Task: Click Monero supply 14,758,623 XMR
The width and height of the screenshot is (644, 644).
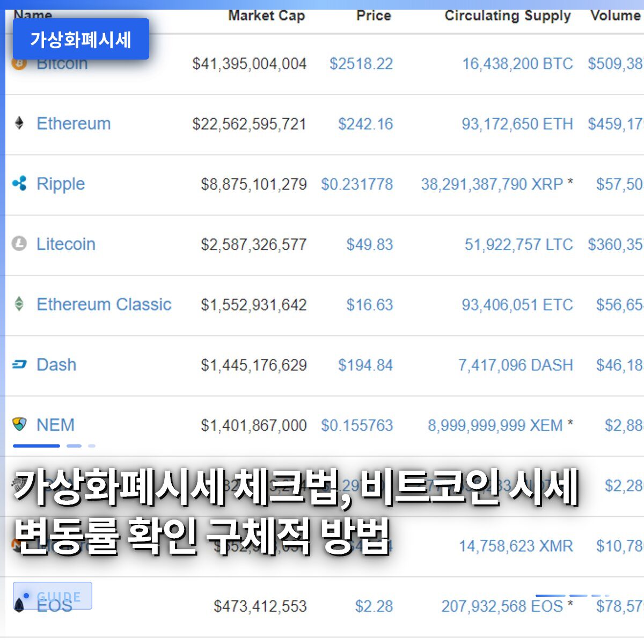Action: click(x=516, y=546)
